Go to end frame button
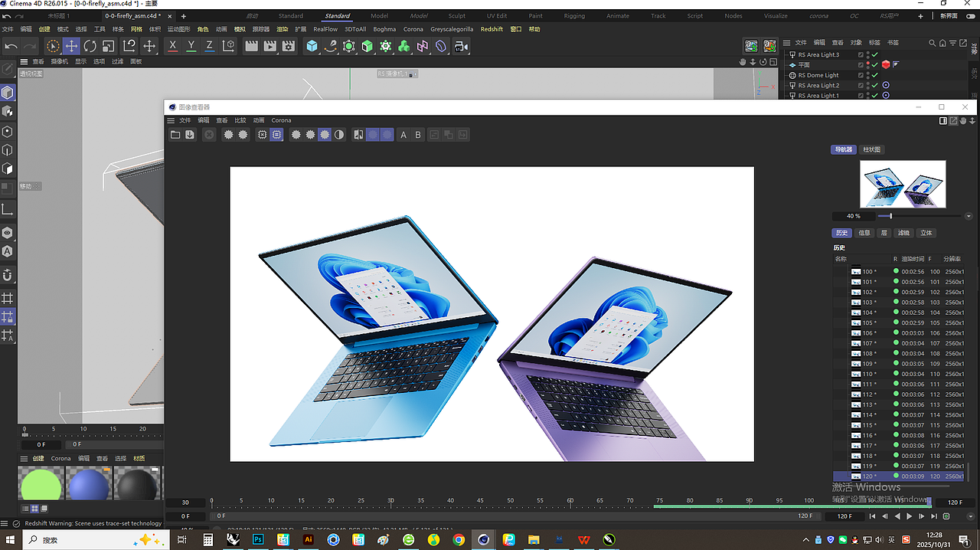The width and height of the screenshot is (980, 550). click(x=934, y=516)
